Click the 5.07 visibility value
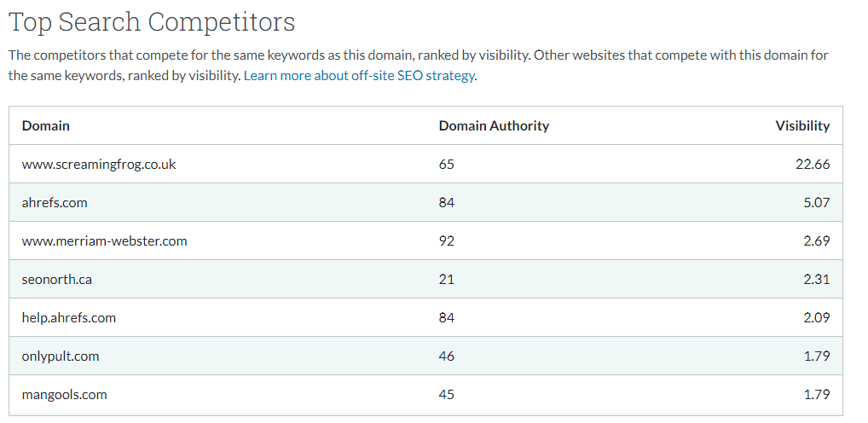The width and height of the screenshot is (868, 423). [815, 203]
